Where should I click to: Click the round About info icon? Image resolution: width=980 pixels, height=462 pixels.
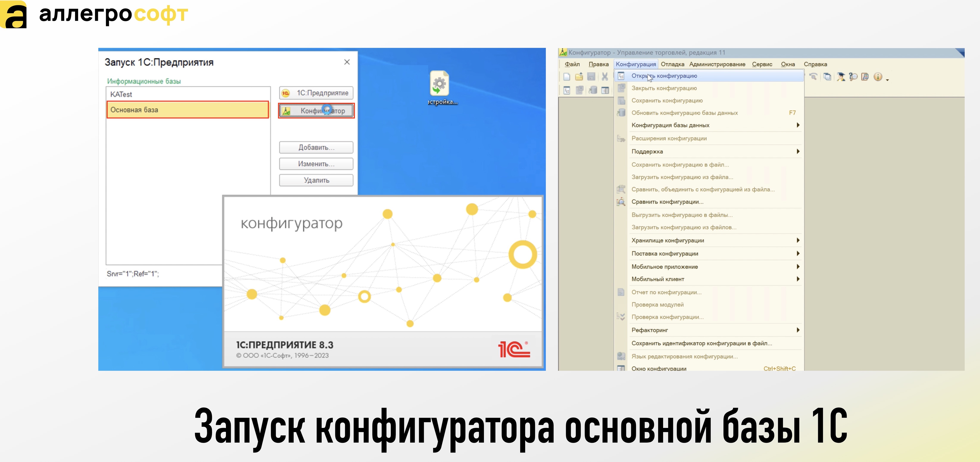(878, 77)
